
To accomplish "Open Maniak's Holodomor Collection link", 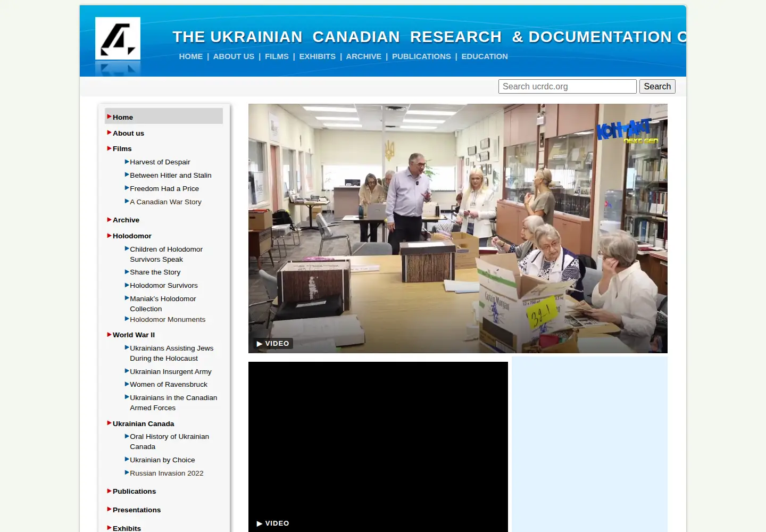I will (163, 304).
